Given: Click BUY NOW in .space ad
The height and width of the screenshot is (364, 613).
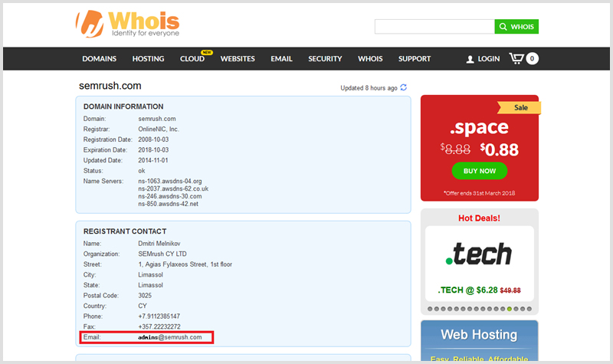Looking at the screenshot, I should (x=480, y=171).
